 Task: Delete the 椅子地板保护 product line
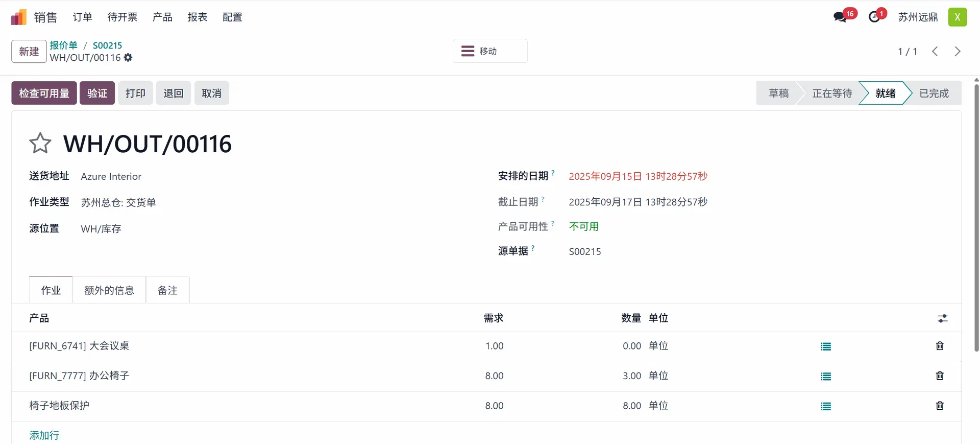(940, 406)
